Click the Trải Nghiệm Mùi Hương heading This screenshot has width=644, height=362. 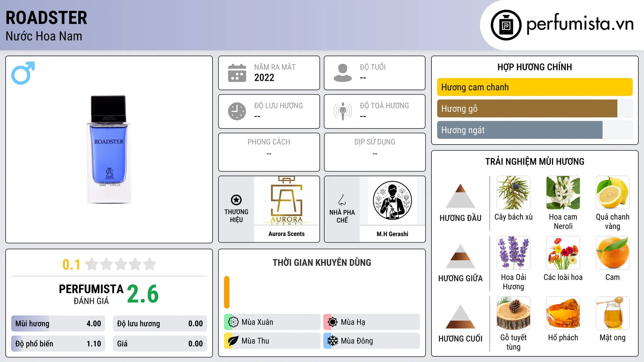click(535, 162)
